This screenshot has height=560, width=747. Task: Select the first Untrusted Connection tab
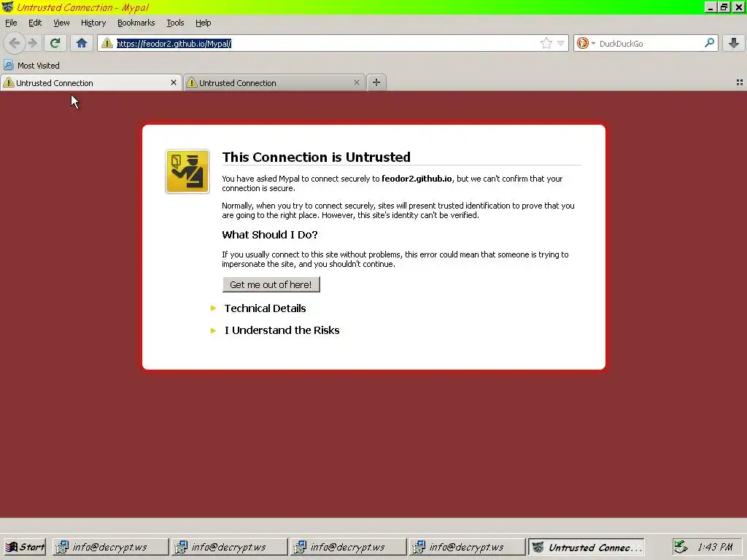pyautogui.click(x=90, y=83)
